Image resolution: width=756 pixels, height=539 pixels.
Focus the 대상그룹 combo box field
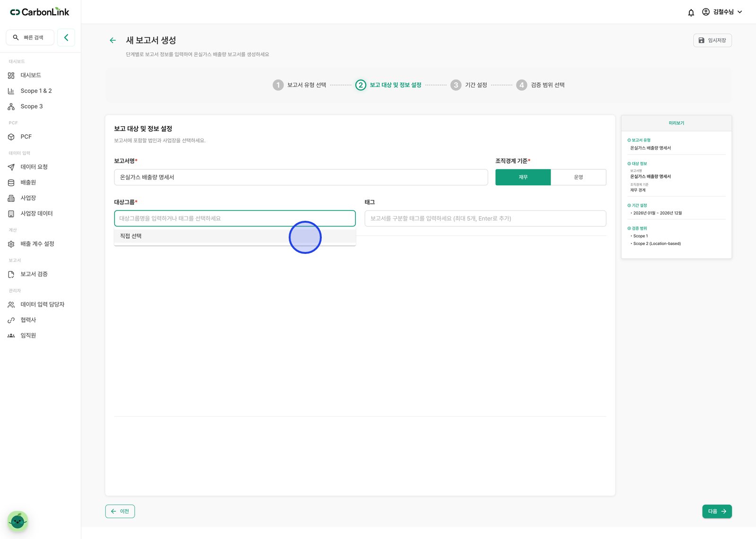click(x=235, y=218)
